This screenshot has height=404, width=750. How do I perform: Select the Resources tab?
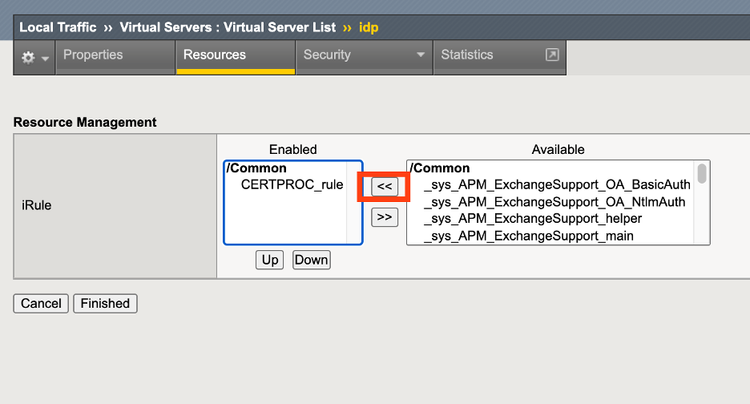coord(214,56)
